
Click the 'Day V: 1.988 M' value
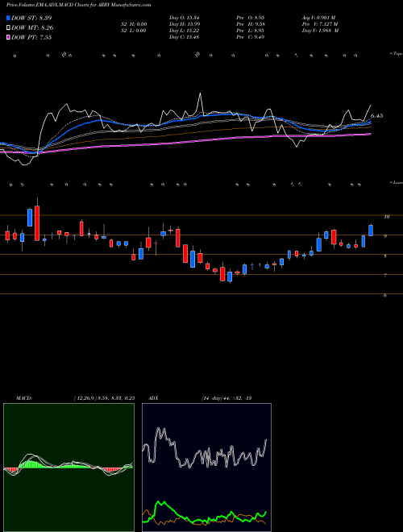(321, 31)
